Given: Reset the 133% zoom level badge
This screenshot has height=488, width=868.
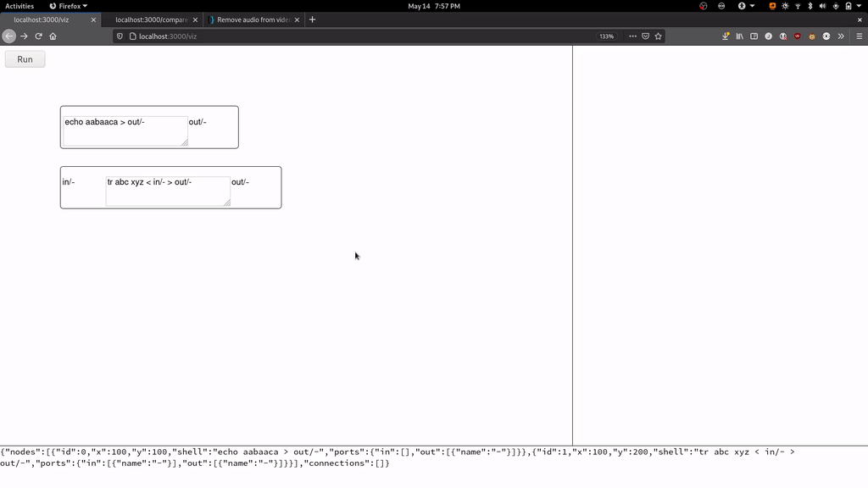Looking at the screenshot, I should [x=606, y=36].
